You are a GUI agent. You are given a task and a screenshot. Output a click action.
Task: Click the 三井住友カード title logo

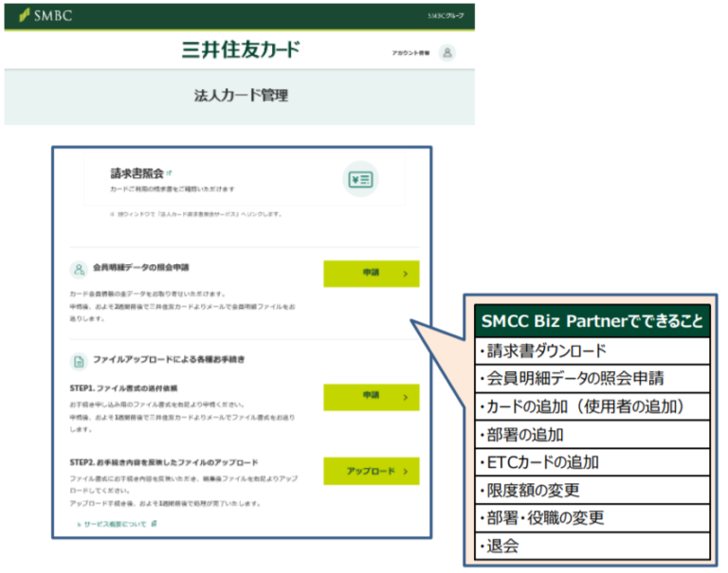[x=241, y=50]
